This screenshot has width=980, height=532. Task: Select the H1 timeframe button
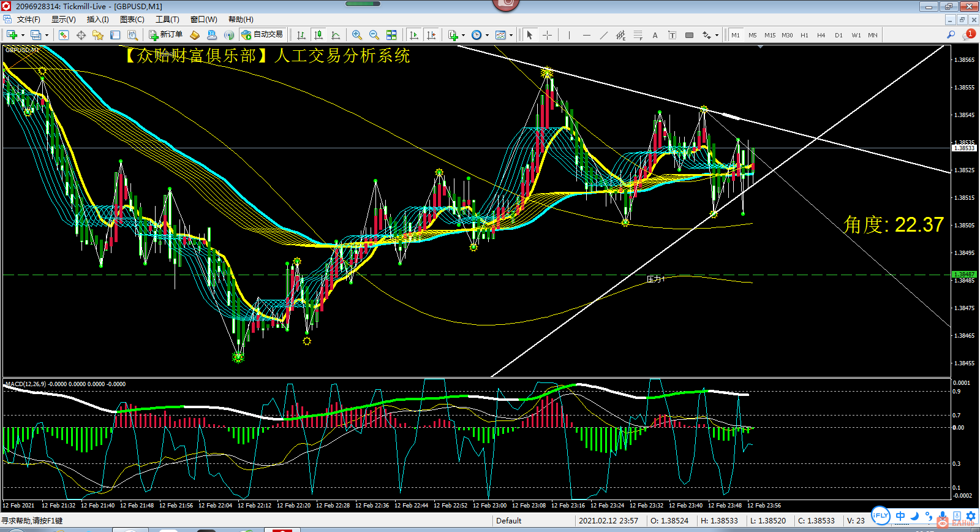(x=804, y=35)
